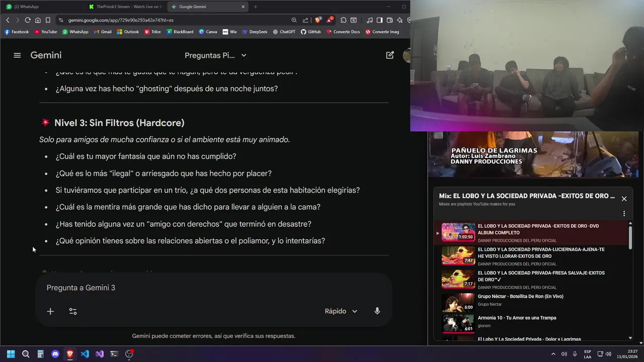Open a new browser tab
Viewport: 644px width, 362px height.
click(x=256, y=7)
